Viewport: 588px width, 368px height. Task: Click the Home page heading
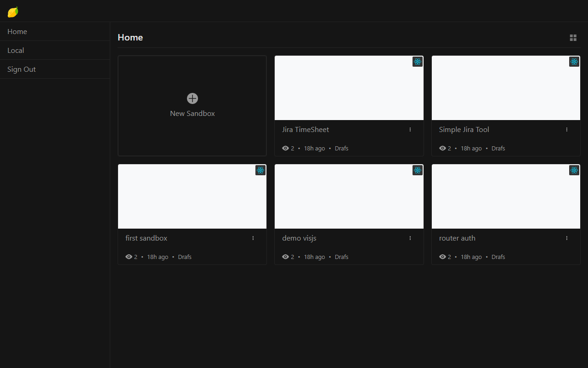[130, 37]
